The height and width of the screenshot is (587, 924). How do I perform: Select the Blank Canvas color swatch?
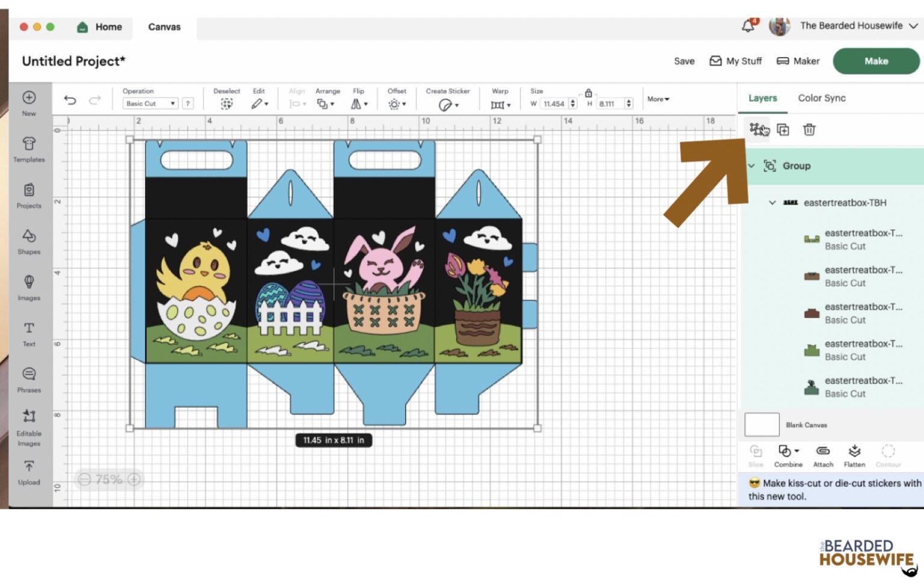point(762,425)
